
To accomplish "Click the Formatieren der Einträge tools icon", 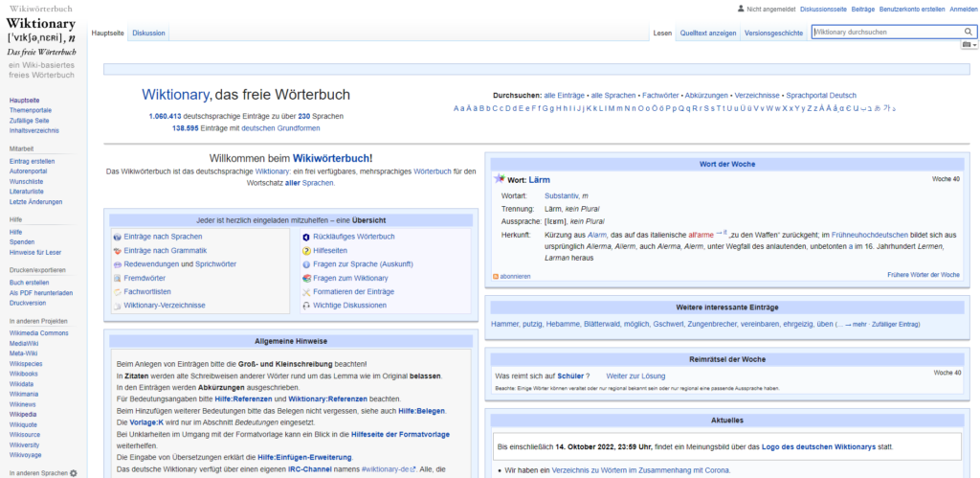I will tap(306, 292).
